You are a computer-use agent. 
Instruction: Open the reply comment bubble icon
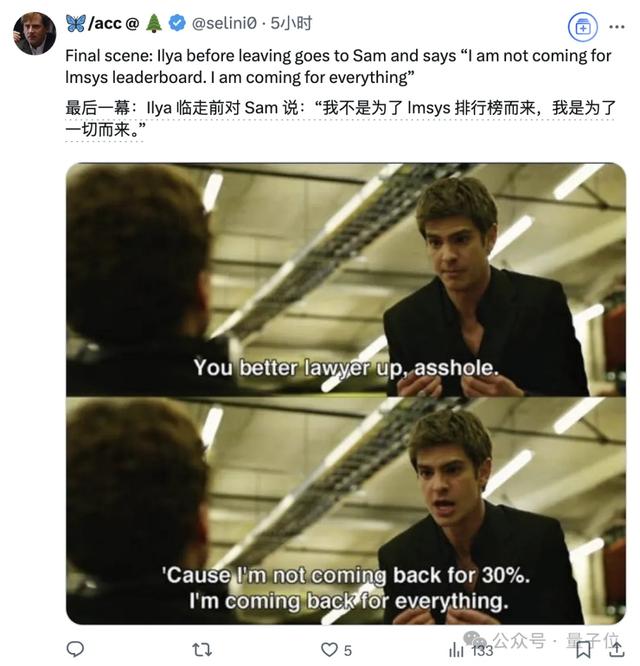coord(75,649)
